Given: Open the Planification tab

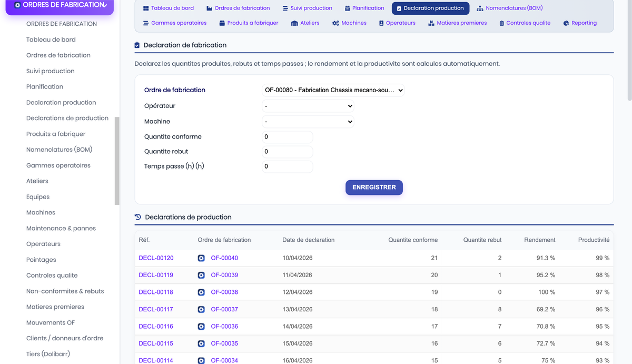Looking at the screenshot, I should click(364, 8).
